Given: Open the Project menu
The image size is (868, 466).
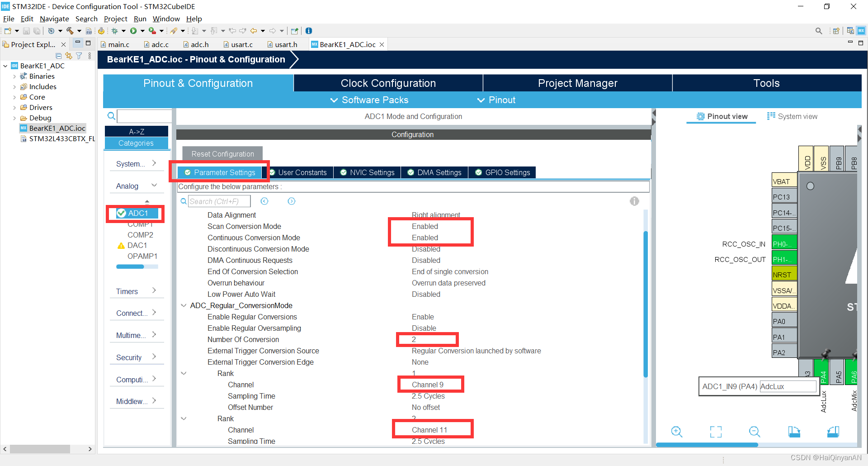Looking at the screenshot, I should coord(115,19).
